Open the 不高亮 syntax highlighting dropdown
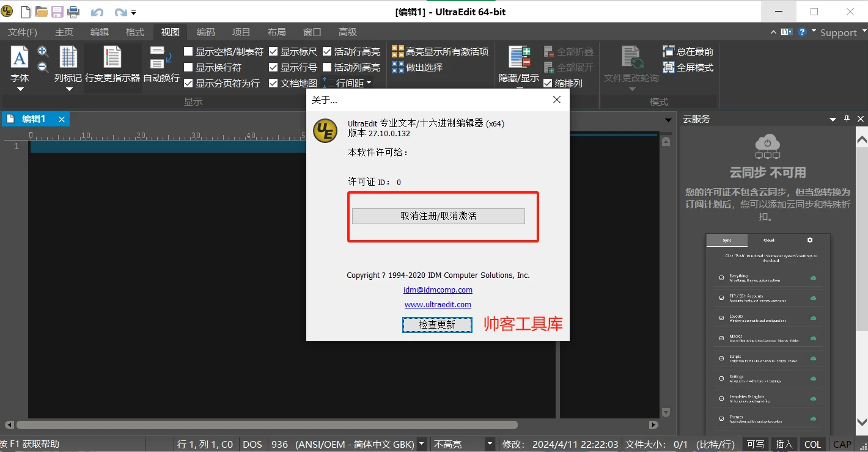Screen dimensions: 868x452 coord(490,444)
